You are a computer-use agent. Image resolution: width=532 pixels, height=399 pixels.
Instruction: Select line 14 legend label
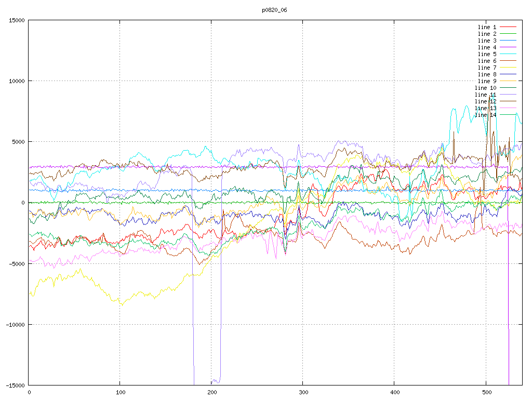485,115
